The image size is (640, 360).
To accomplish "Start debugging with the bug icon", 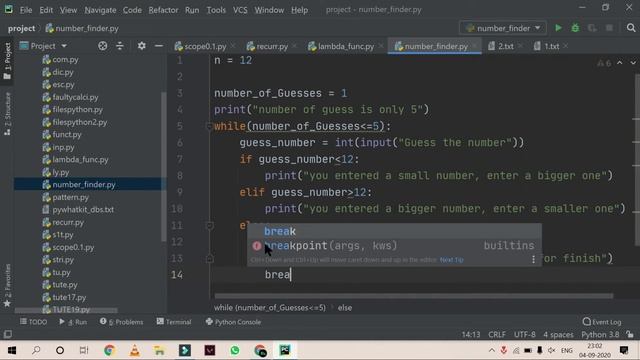I will 575,28.
